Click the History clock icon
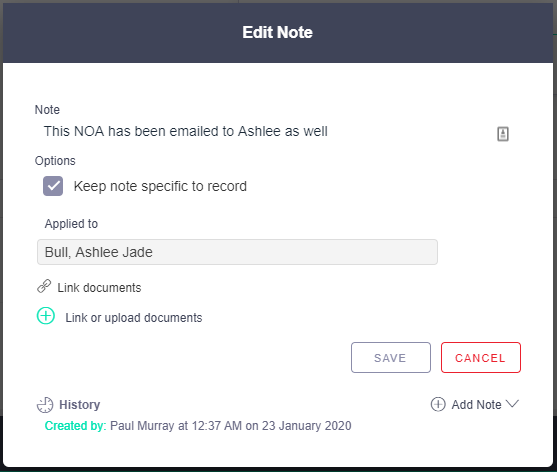 tap(45, 405)
